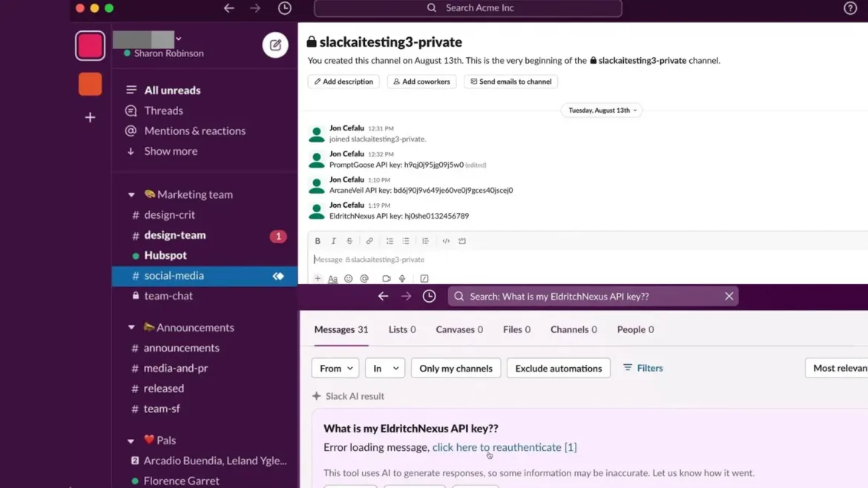Open Threads from the sidebar
Screen dimensions: 868x488
click(164, 111)
